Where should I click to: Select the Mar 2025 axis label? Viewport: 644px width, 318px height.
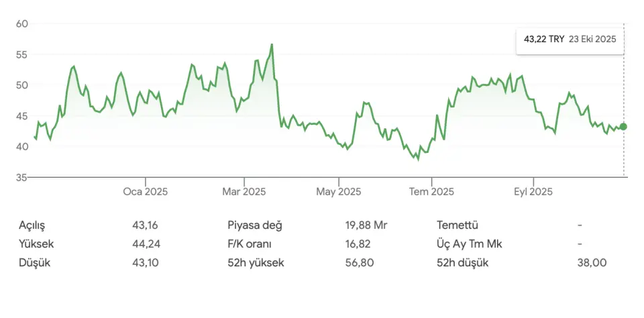point(244,192)
